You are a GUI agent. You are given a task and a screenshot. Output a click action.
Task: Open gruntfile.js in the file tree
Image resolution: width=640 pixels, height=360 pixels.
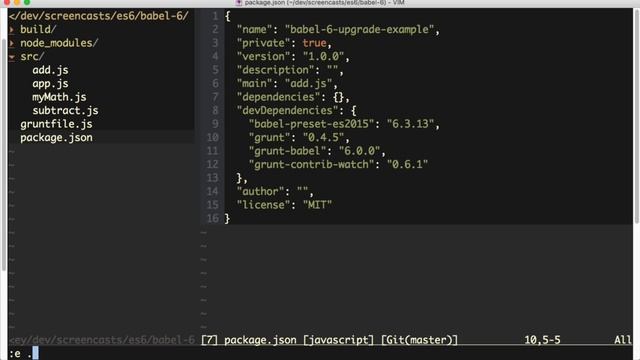56,124
